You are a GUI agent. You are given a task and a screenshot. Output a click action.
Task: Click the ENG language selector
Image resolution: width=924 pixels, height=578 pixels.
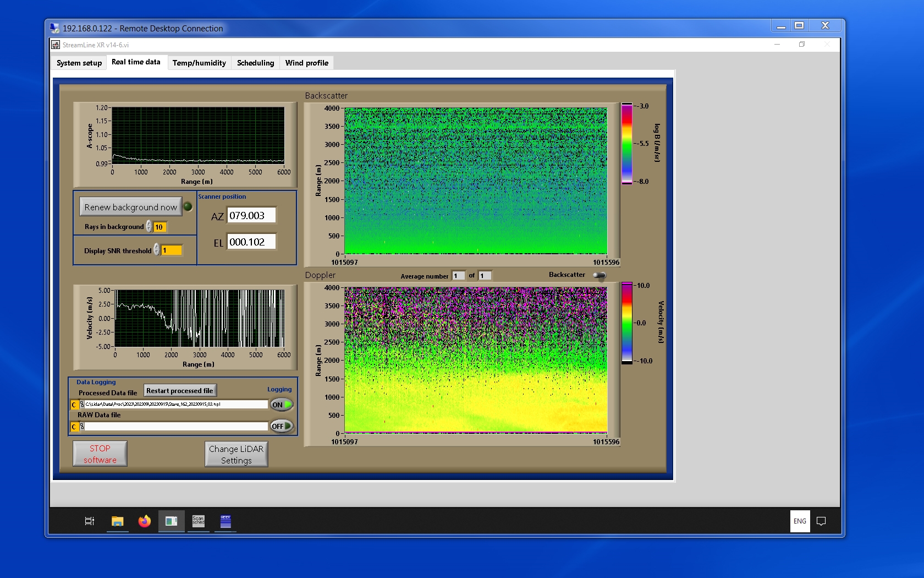point(800,521)
